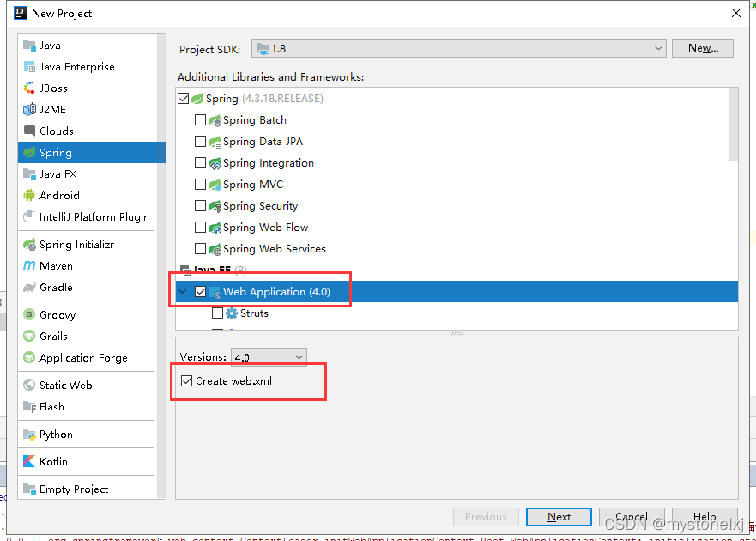Click the Help button

(705, 517)
